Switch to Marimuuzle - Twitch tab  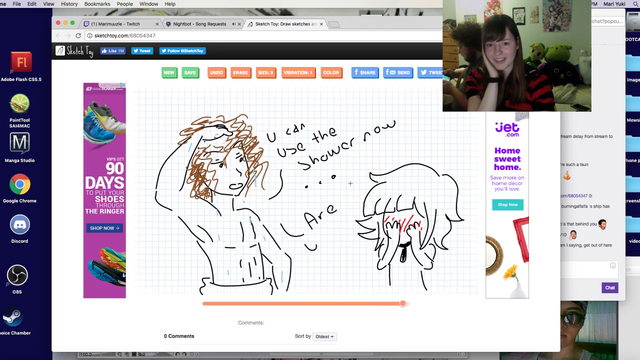(121, 24)
